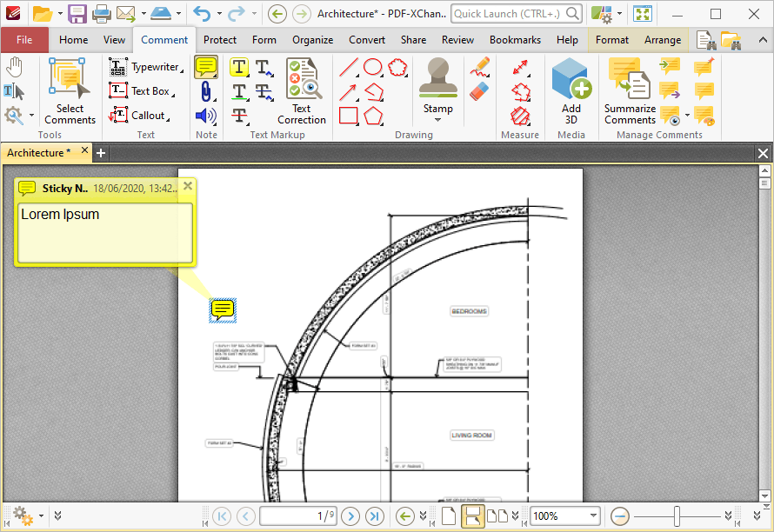Enable continuous page layout view

[x=472, y=515]
